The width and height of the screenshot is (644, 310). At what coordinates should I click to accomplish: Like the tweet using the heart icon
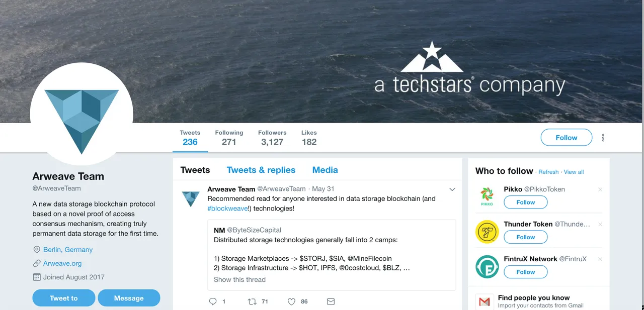point(291,301)
